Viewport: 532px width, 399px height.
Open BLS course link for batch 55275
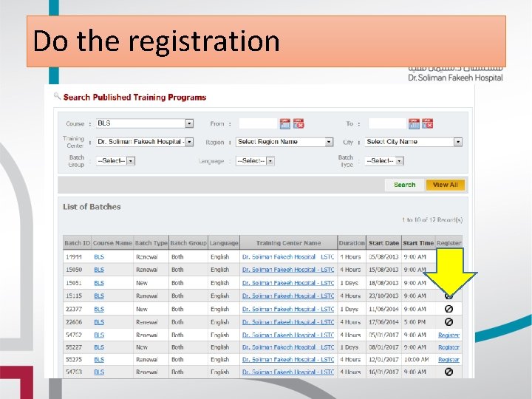click(x=99, y=359)
